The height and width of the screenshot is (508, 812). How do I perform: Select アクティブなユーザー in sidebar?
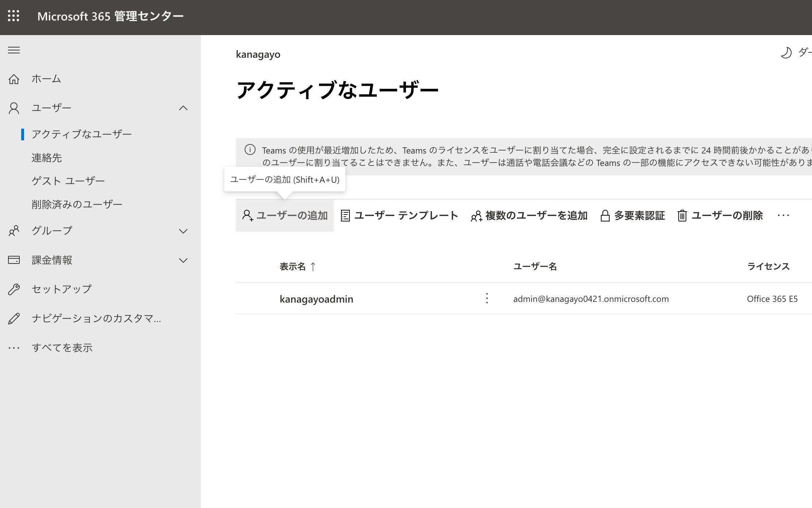point(81,134)
